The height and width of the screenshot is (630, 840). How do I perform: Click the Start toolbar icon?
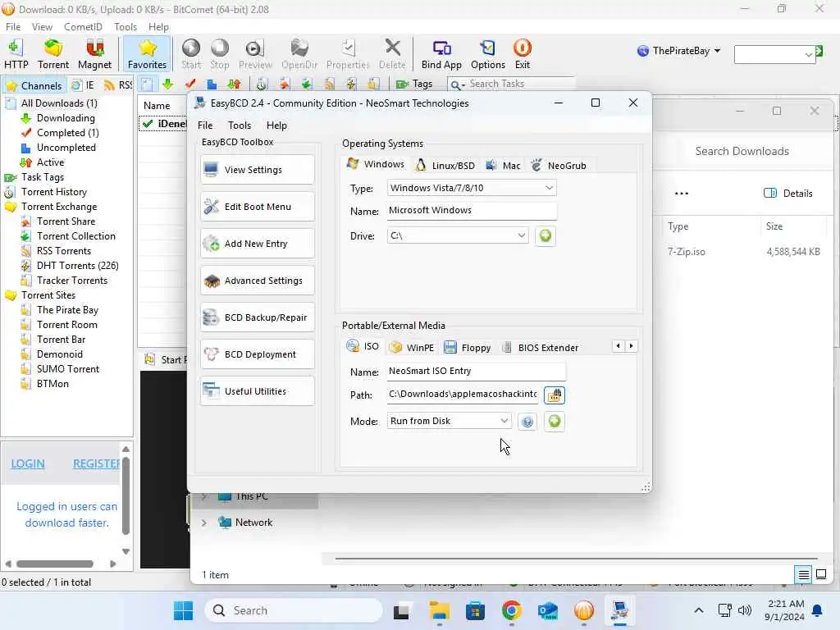point(190,53)
